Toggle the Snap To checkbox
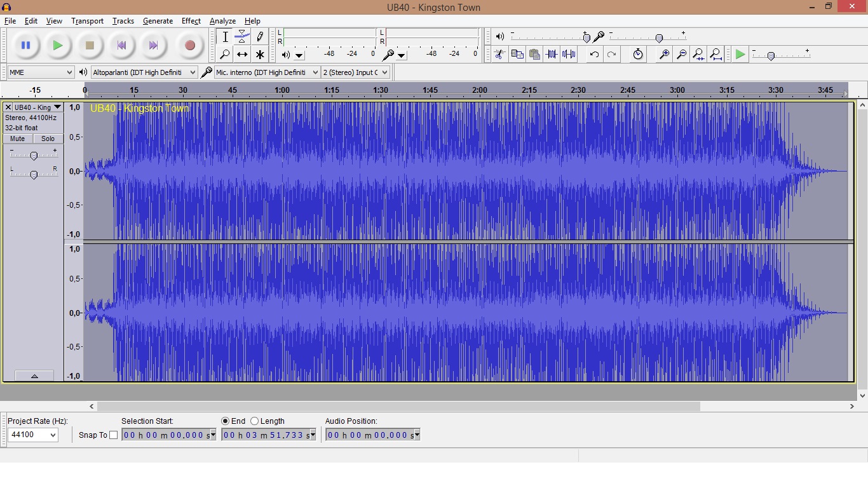This screenshot has height=488, width=868. coord(114,435)
